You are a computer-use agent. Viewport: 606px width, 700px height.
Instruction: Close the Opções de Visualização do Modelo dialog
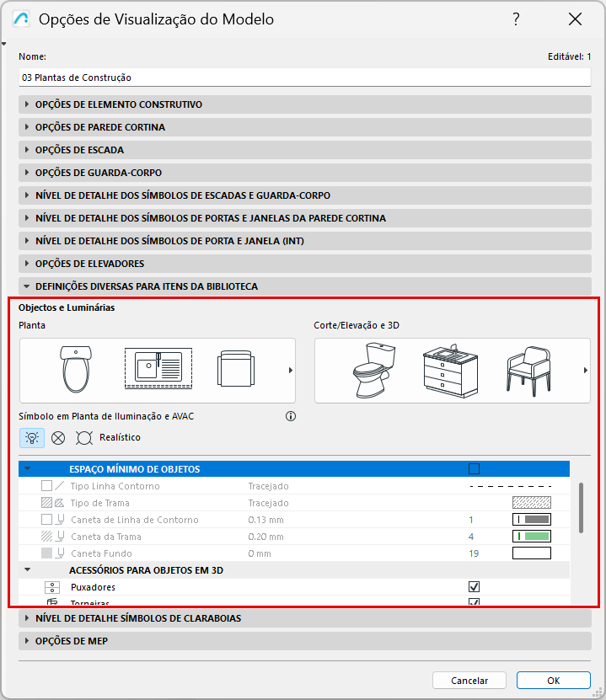pyautogui.click(x=575, y=19)
